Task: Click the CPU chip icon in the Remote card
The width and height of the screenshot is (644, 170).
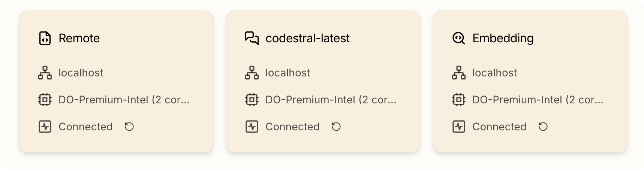Action: pos(45,100)
